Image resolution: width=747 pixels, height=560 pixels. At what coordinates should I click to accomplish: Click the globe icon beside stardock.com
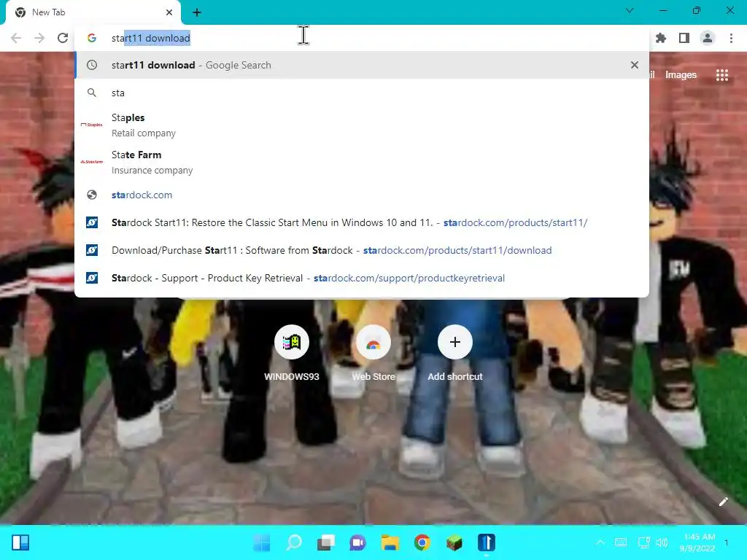[x=92, y=195]
